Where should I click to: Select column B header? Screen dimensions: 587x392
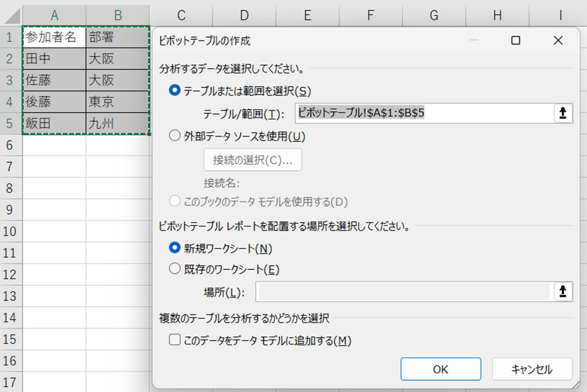pyautogui.click(x=117, y=15)
